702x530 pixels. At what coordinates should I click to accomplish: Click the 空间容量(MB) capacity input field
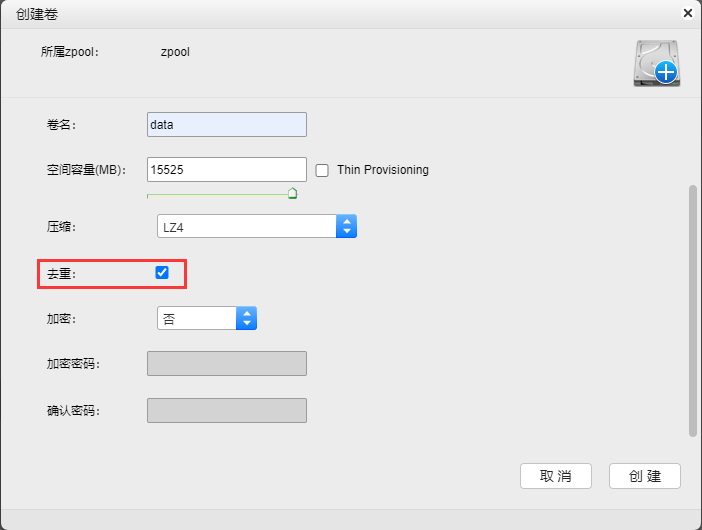[x=227, y=169]
